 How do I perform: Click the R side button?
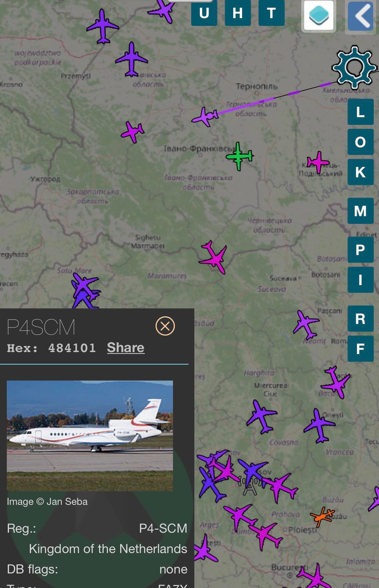coord(361,319)
